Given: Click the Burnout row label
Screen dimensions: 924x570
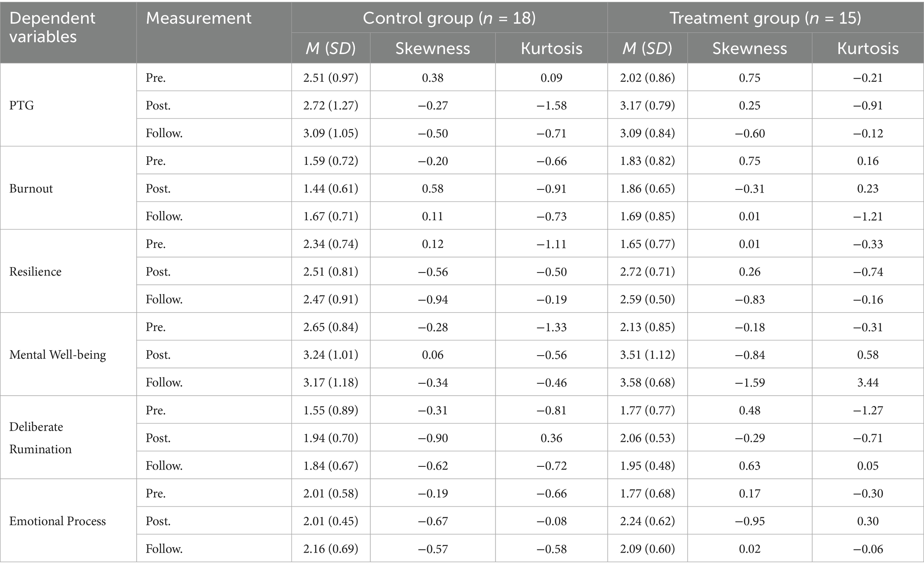Looking at the screenshot, I should [31, 189].
